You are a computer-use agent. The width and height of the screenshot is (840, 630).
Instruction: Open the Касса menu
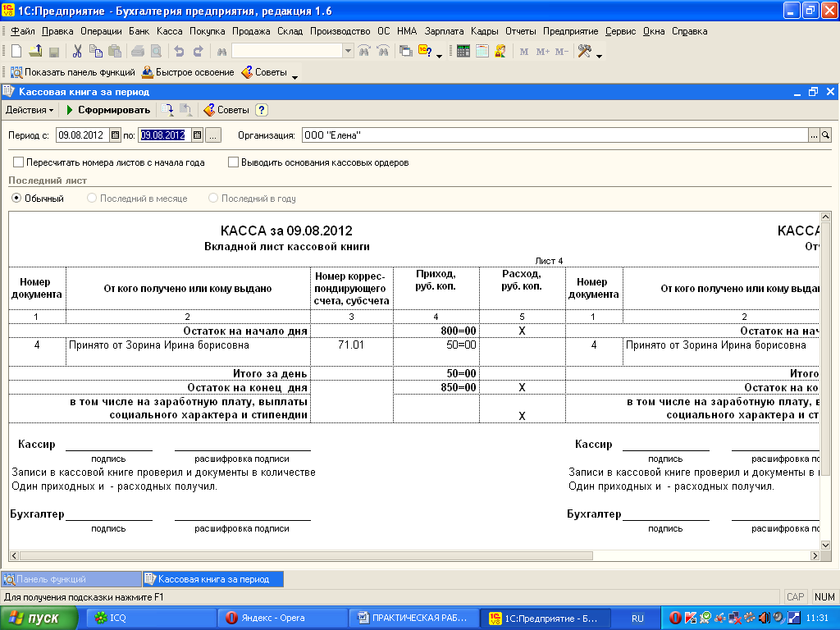169,31
